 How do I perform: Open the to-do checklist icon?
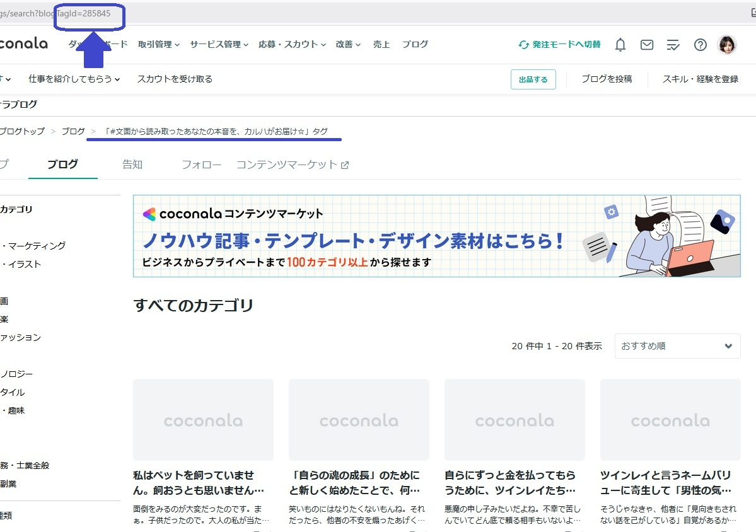tap(673, 45)
